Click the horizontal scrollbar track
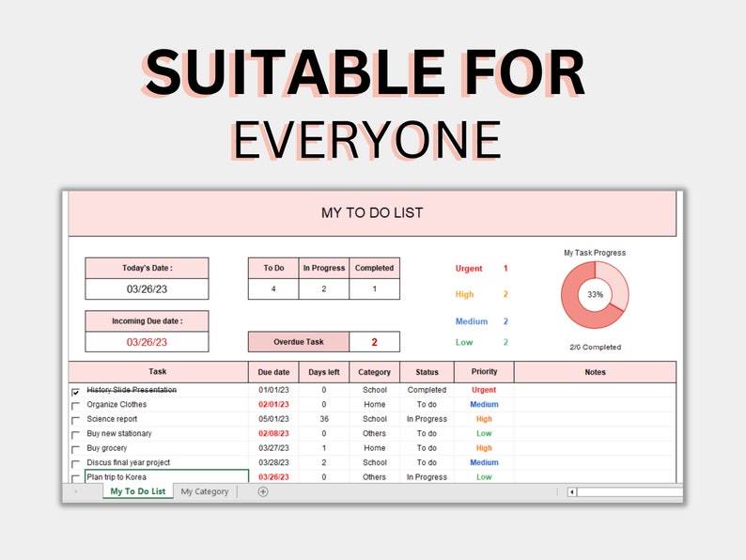 629,492
